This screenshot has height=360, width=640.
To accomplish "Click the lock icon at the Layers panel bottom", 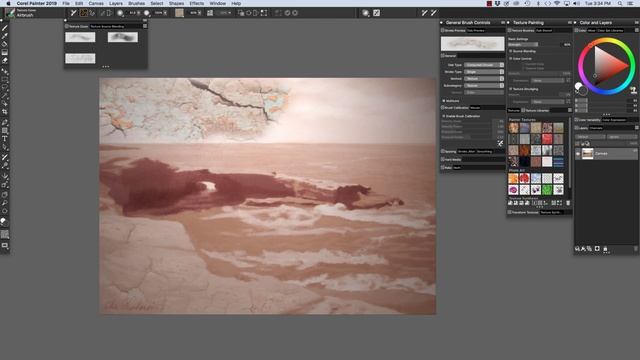I will (x=605, y=249).
